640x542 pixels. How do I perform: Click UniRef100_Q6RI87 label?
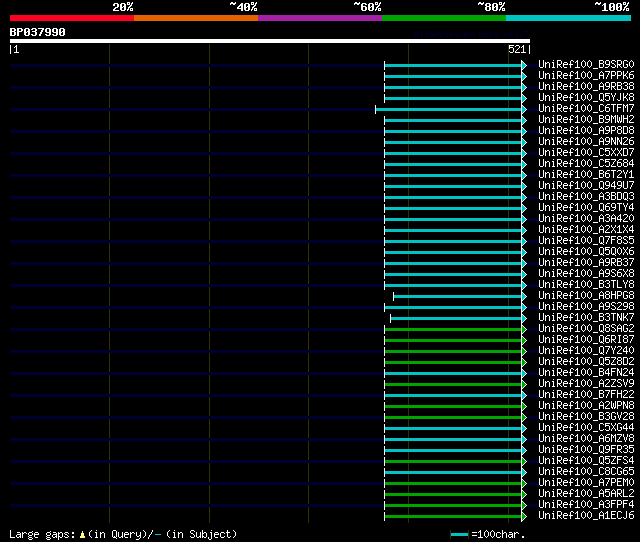(586, 340)
